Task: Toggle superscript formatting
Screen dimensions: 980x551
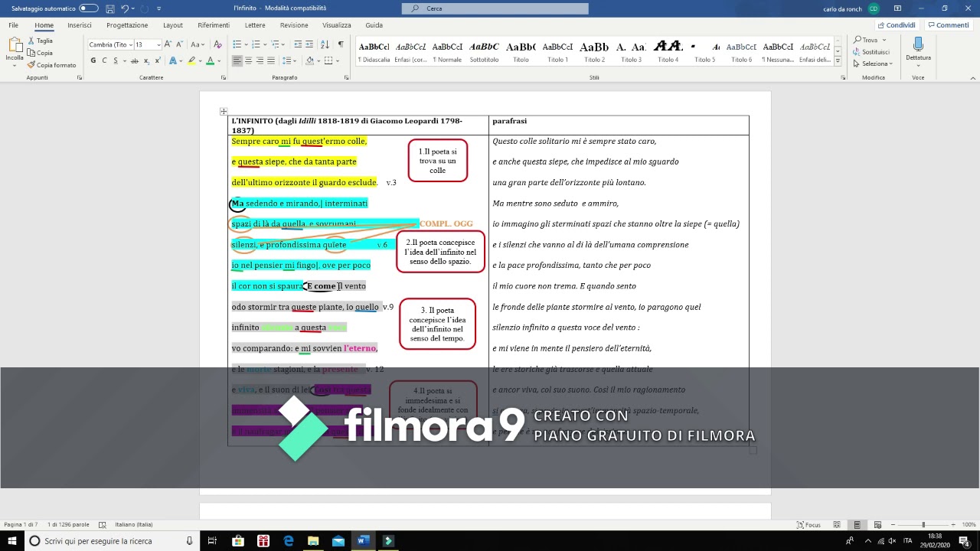Action: 158,60
